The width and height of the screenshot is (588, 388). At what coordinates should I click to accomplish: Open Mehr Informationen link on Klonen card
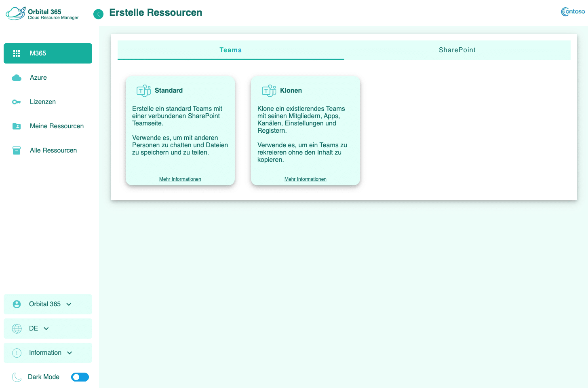pos(306,179)
